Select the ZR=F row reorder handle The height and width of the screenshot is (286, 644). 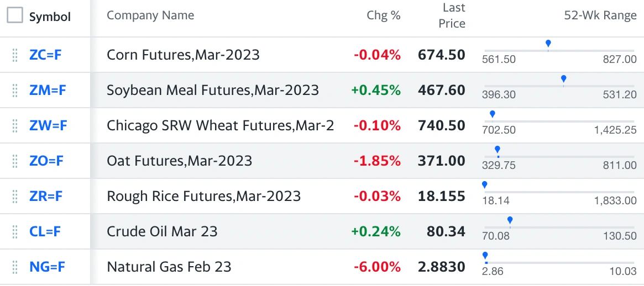(15, 196)
